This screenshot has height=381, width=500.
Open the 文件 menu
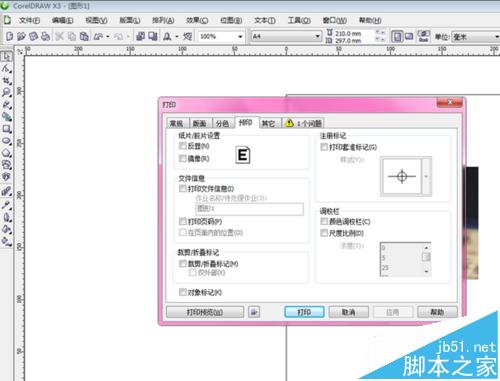[29, 20]
